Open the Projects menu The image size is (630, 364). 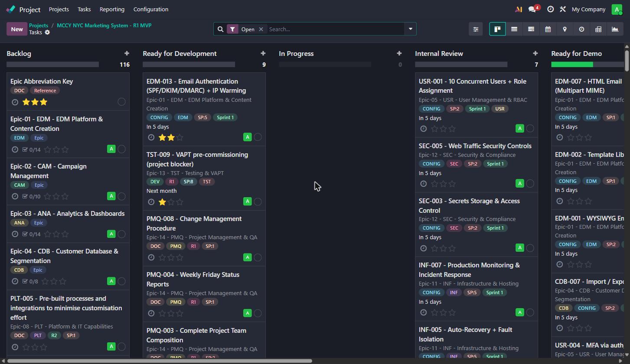point(59,9)
